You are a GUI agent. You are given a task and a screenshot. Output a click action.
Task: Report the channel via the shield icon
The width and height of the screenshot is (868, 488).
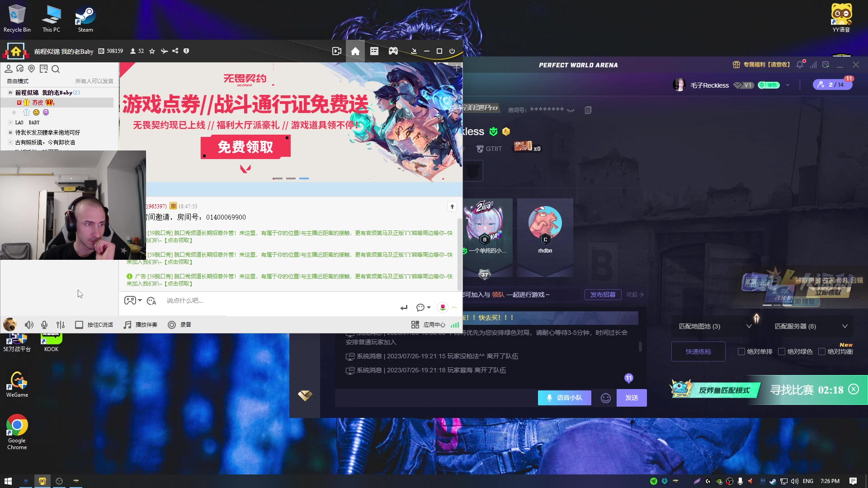186,51
